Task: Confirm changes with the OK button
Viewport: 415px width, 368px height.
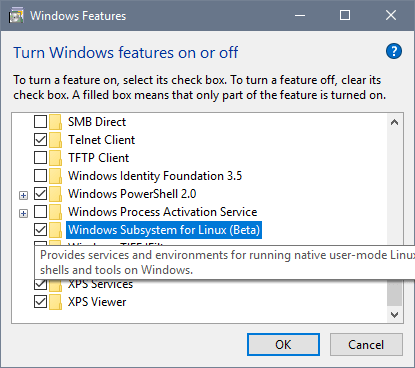Action: coord(283,345)
